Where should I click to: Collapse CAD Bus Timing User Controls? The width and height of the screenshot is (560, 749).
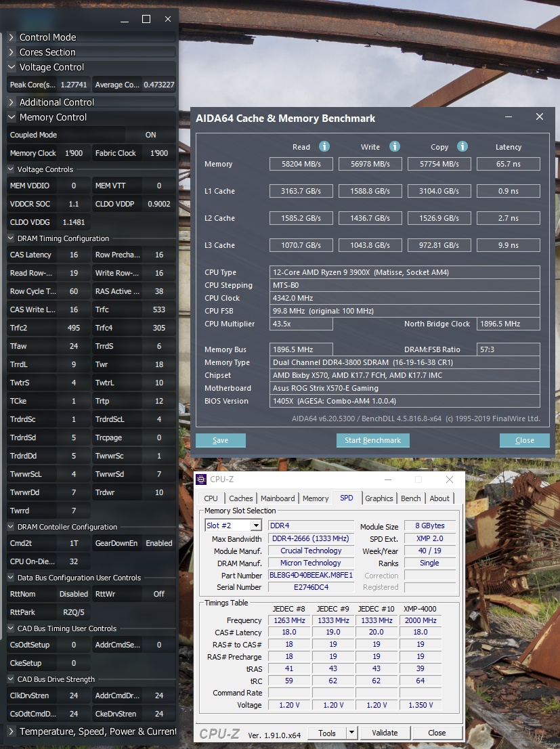[x=11, y=628]
